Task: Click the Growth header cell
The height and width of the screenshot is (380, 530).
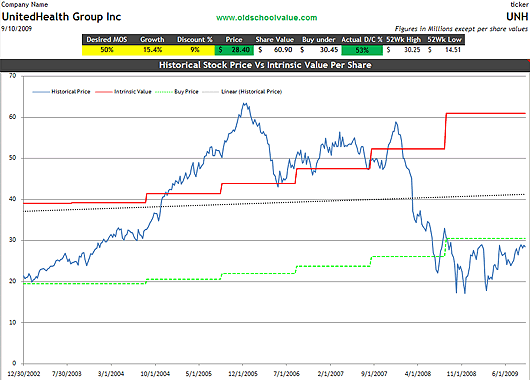Action: pos(152,40)
